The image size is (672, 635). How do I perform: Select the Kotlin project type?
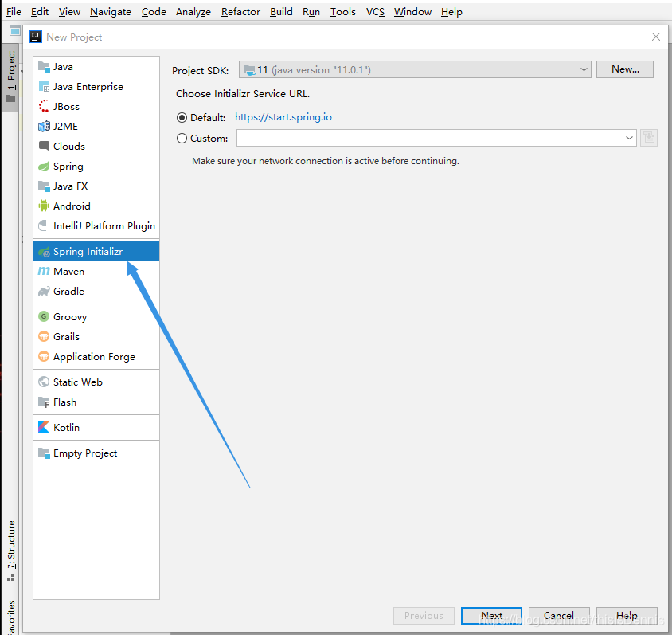pos(96,428)
